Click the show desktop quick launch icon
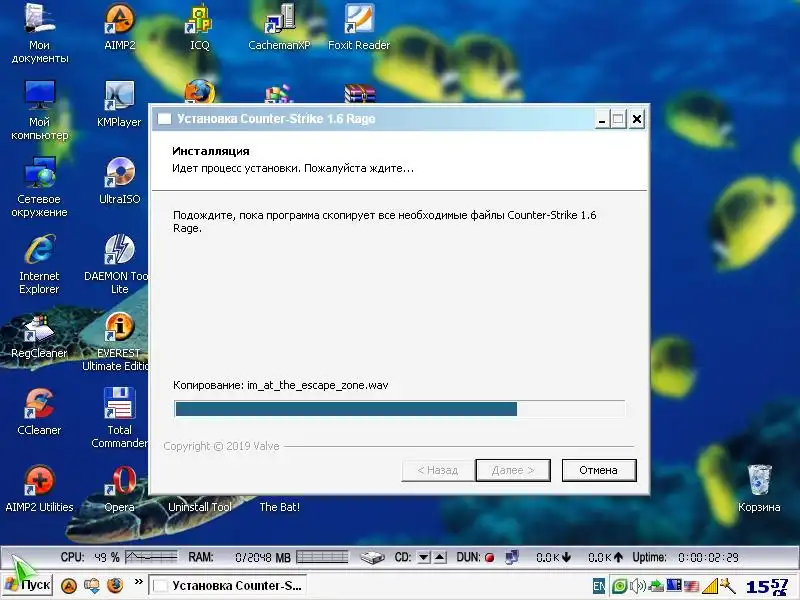The image size is (800, 600). (x=92, y=585)
